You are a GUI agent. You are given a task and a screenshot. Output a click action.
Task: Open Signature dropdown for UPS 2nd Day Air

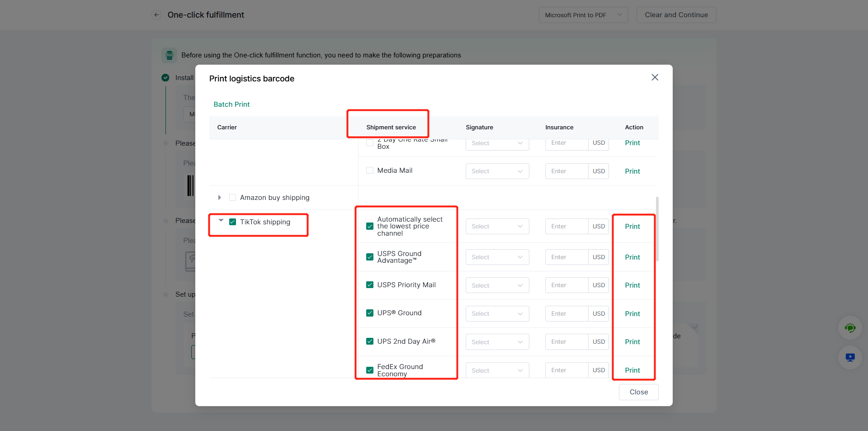(497, 342)
